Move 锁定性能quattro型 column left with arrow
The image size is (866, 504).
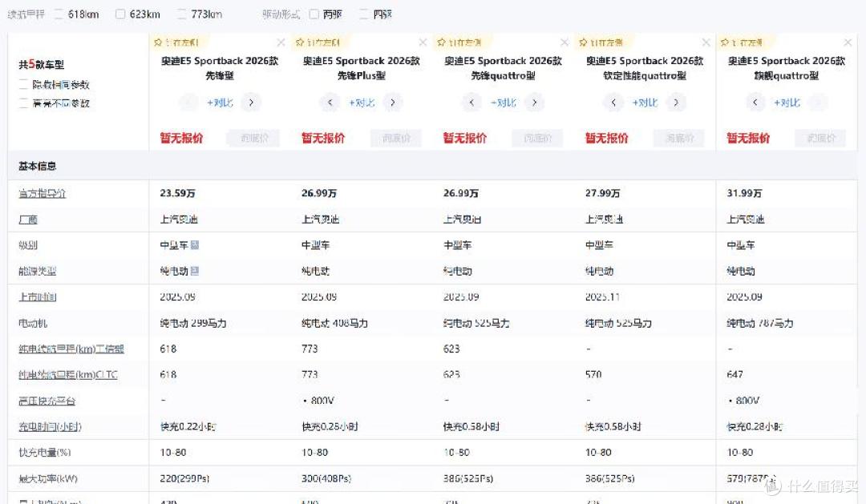click(x=613, y=102)
